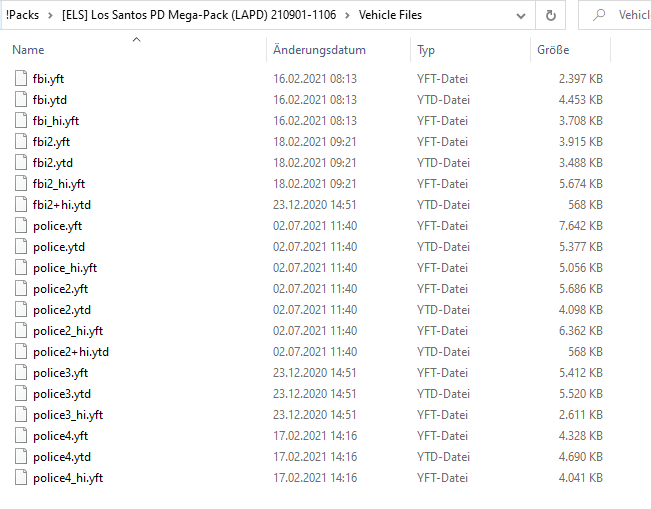Select the file name police4.ytd

[62, 457]
